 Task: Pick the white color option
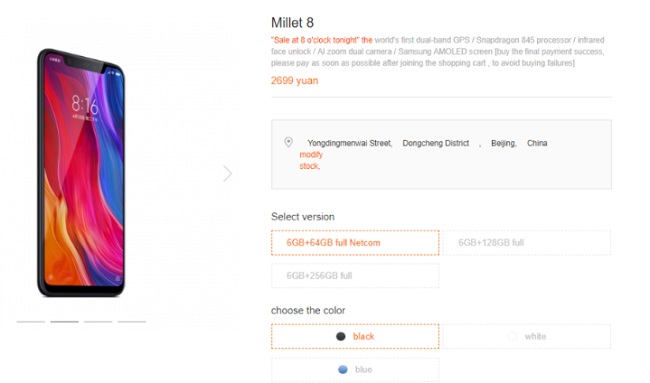[x=526, y=336]
